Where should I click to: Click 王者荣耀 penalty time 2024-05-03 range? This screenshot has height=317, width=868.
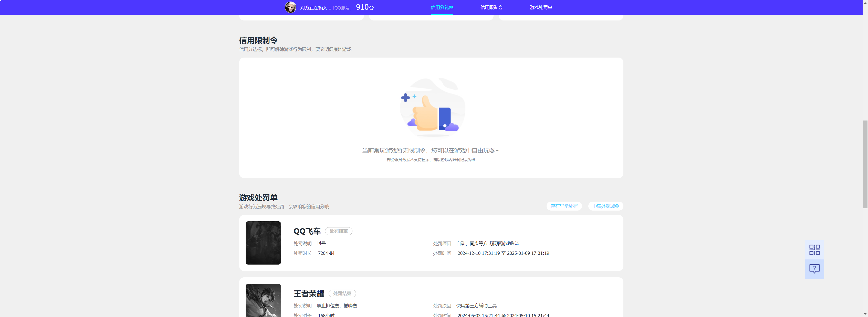click(503, 315)
